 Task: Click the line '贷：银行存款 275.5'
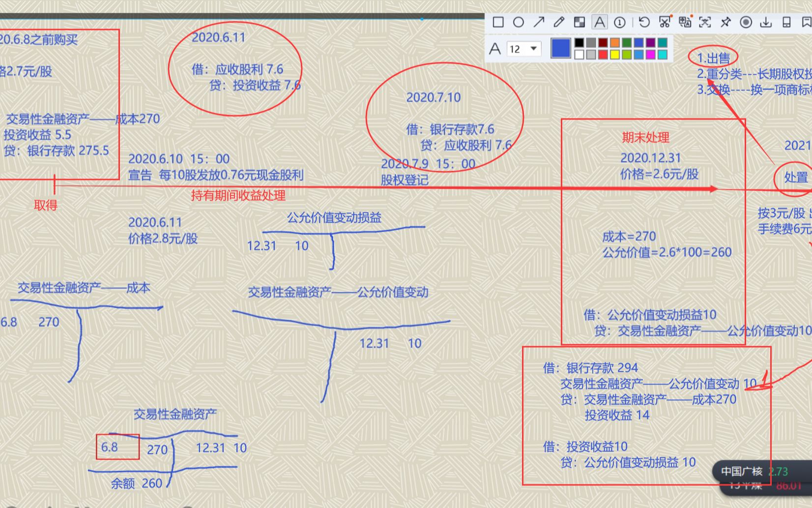(x=56, y=150)
